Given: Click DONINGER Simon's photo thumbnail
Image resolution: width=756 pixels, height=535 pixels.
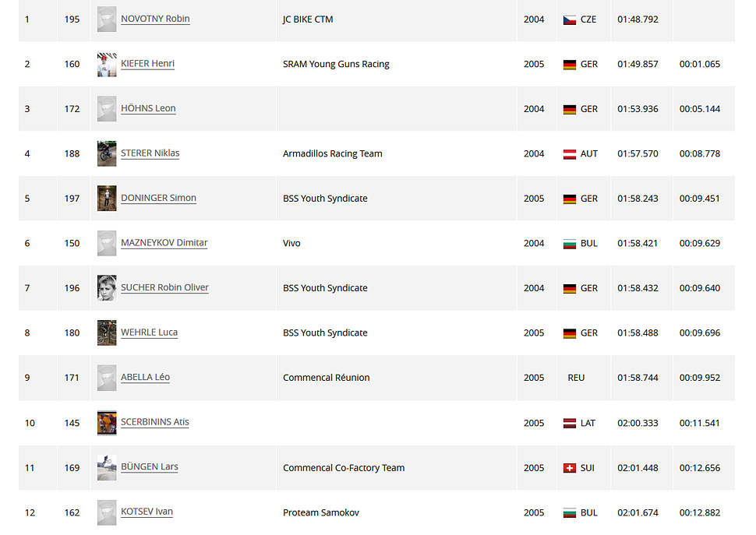Looking at the screenshot, I should (x=107, y=199).
